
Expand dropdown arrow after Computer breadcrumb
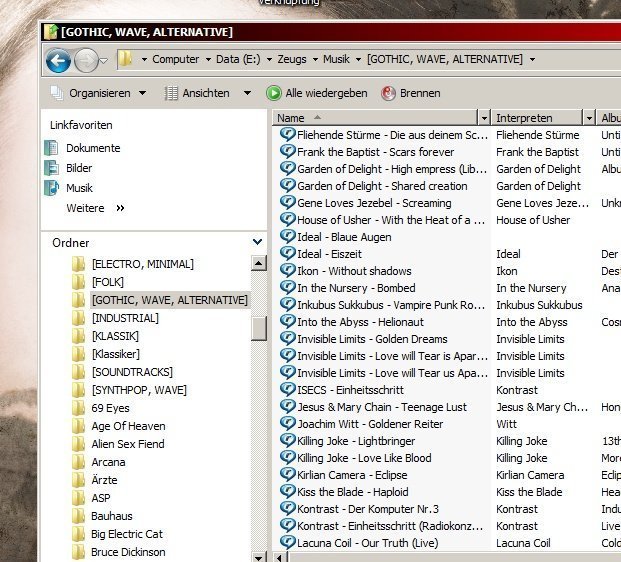pyautogui.click(x=208, y=59)
